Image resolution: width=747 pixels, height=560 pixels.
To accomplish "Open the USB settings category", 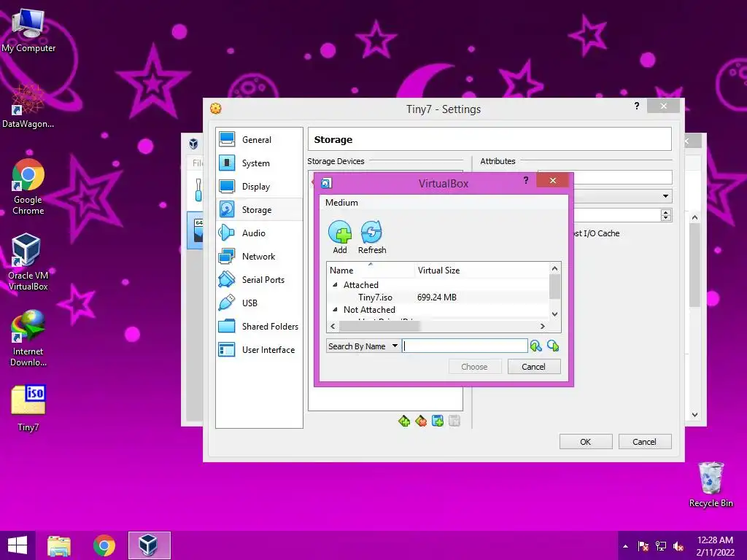I will (x=259, y=303).
